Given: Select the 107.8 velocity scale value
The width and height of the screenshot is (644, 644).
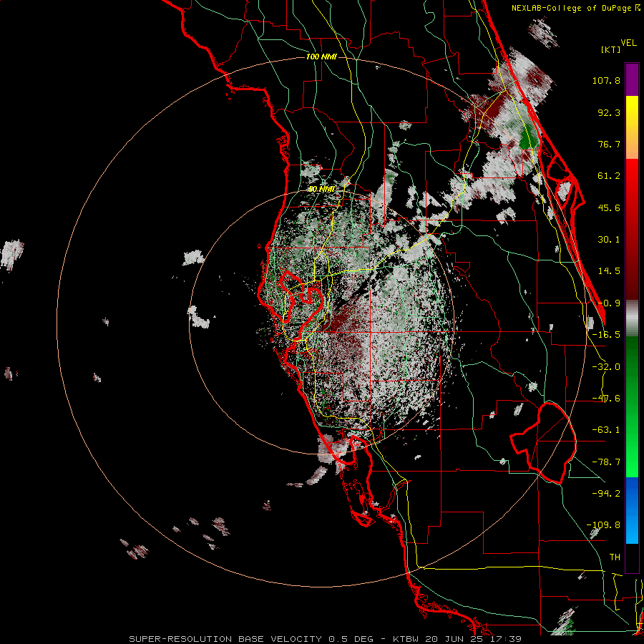Looking at the screenshot, I should click(x=606, y=80).
